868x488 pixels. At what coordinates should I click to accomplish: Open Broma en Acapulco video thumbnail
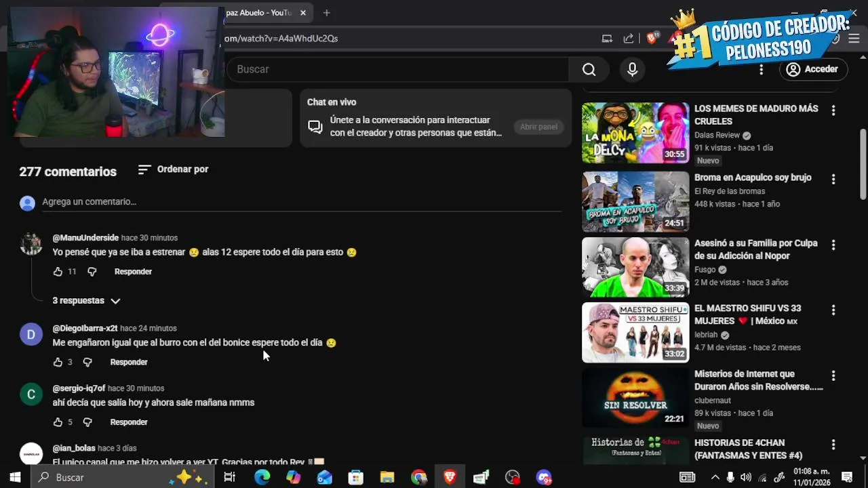tap(635, 202)
